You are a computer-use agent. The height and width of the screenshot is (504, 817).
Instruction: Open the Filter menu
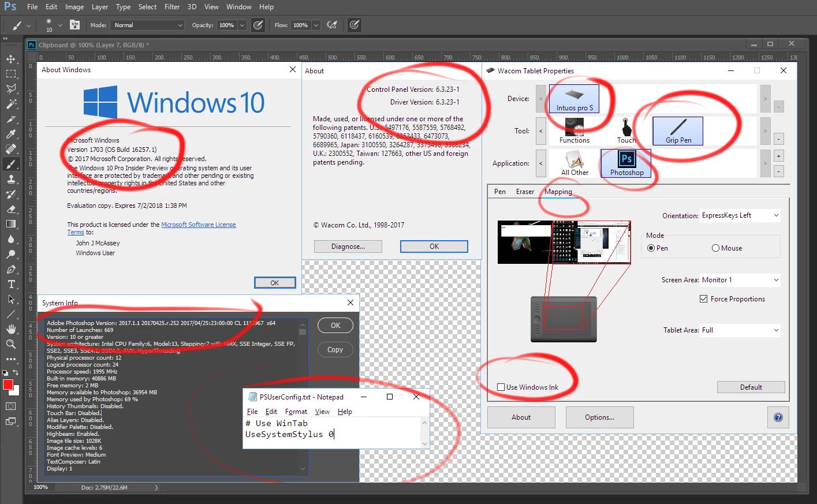[x=172, y=7]
